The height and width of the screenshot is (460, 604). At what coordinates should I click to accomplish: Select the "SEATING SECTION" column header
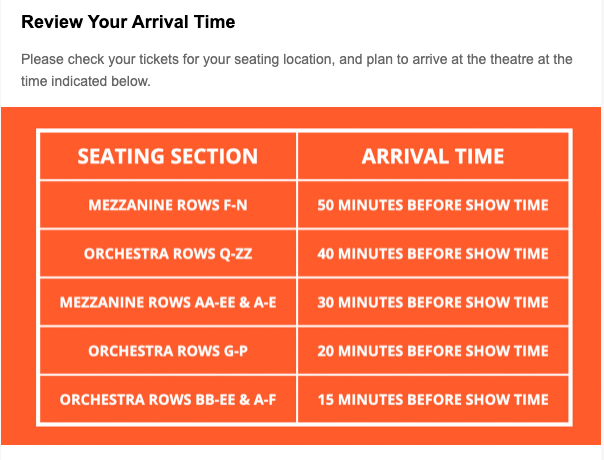click(168, 156)
